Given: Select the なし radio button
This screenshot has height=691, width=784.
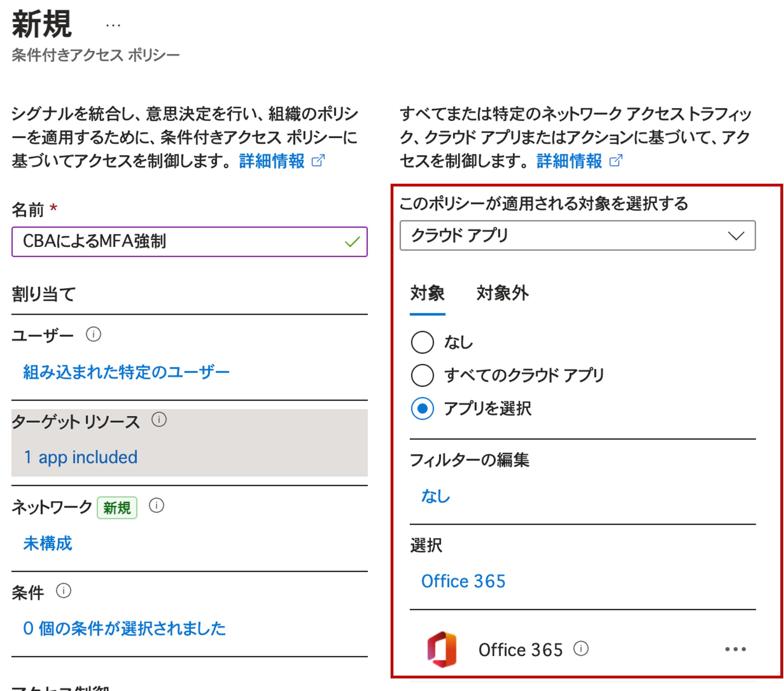Looking at the screenshot, I should coord(422,342).
